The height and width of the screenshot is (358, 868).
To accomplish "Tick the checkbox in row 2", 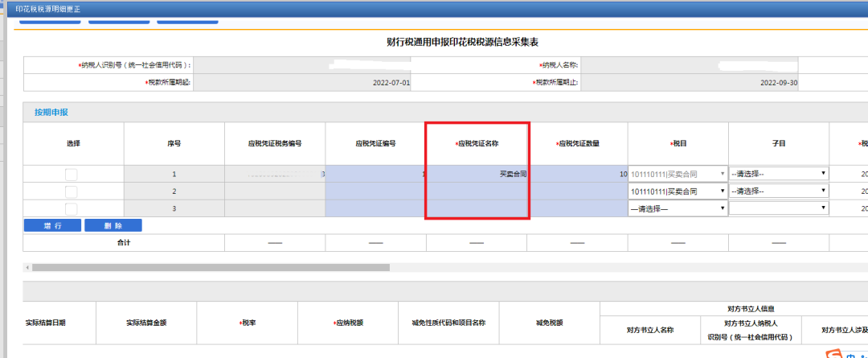I will tap(72, 191).
